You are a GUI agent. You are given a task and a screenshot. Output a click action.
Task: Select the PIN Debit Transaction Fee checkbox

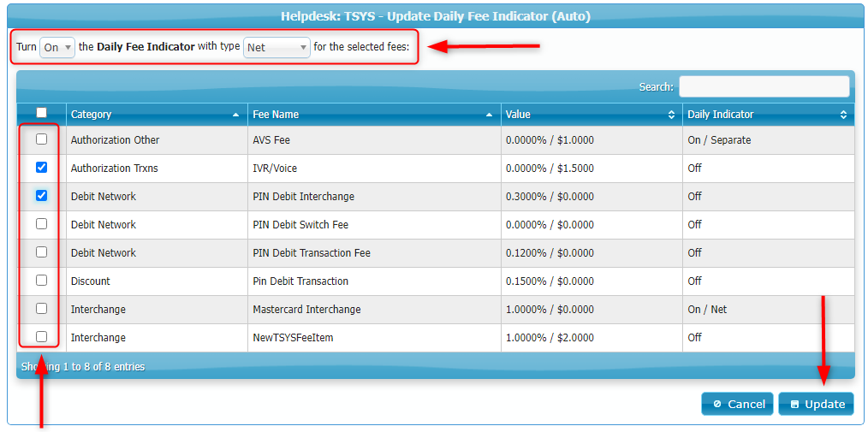coord(41,252)
